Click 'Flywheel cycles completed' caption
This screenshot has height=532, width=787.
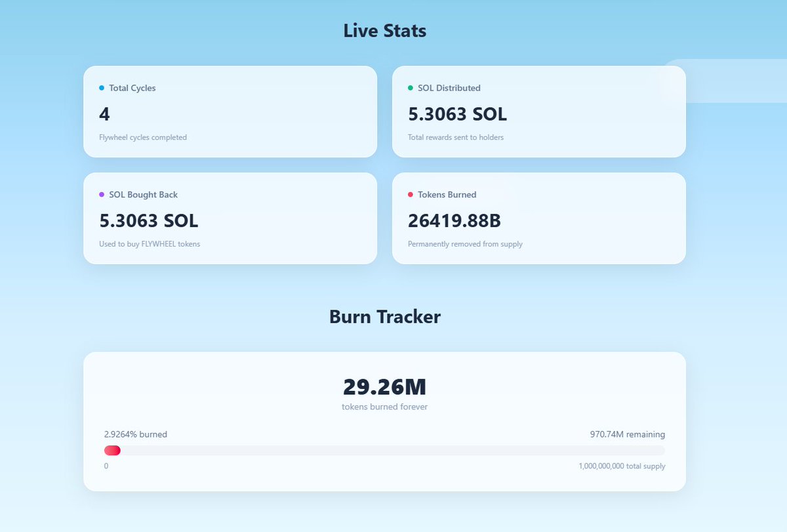tap(143, 138)
